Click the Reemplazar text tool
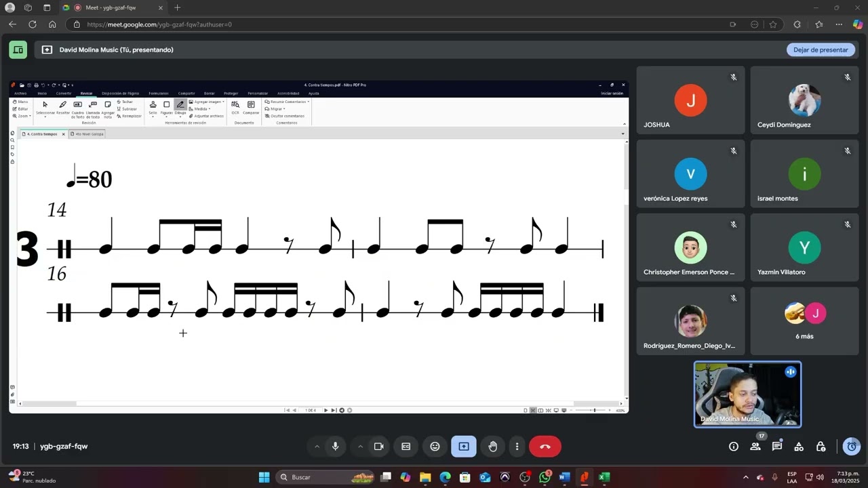868x488 pixels. (x=129, y=116)
